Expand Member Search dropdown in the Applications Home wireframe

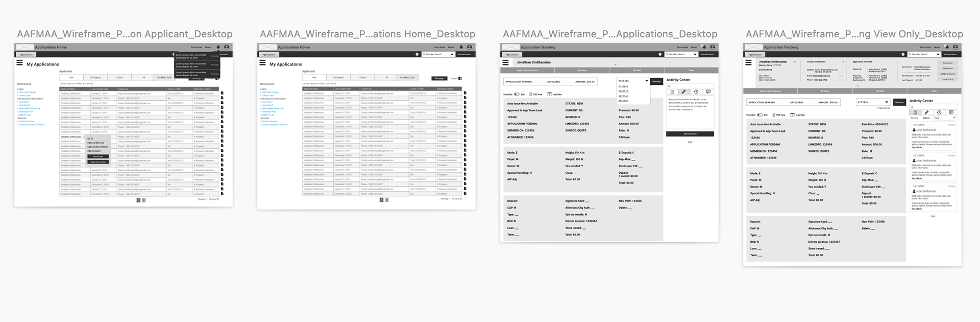coord(452,54)
